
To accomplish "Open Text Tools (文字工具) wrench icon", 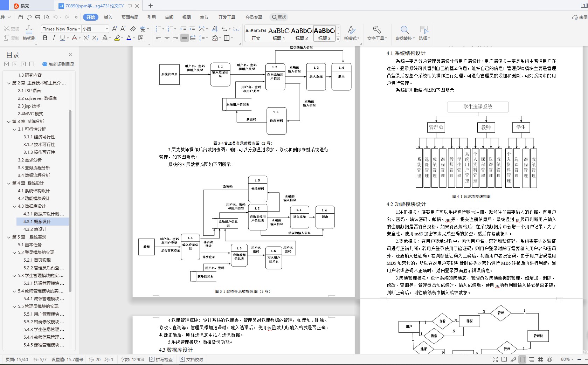I will point(377,33).
